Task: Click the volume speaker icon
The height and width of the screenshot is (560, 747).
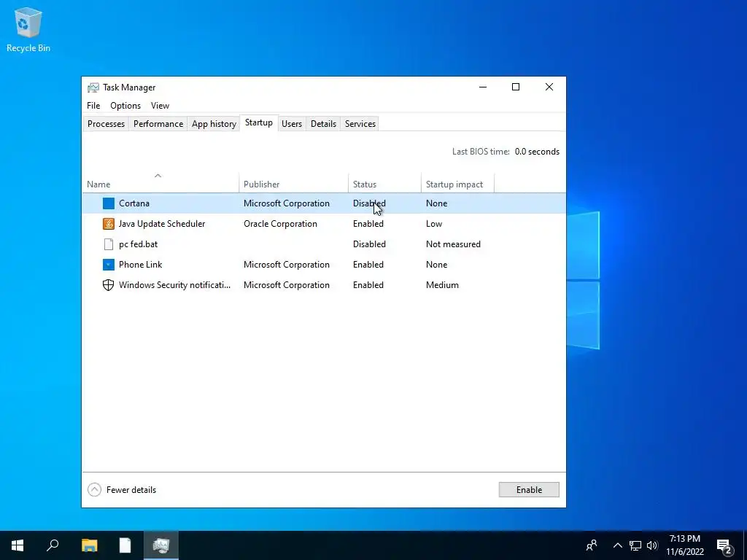Action: point(652,545)
